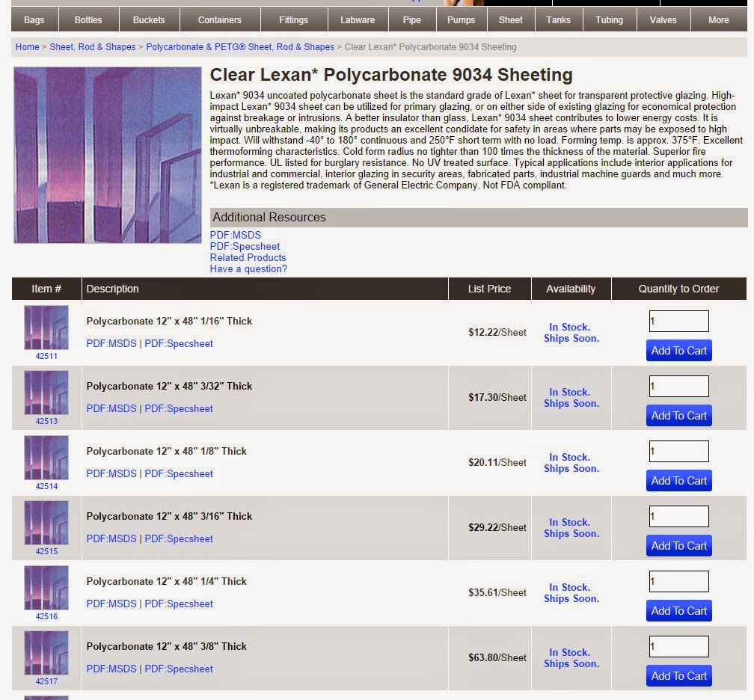Open PDF:MSDS for 3/16" Thick sheet
The image size is (754, 700).
111,538
